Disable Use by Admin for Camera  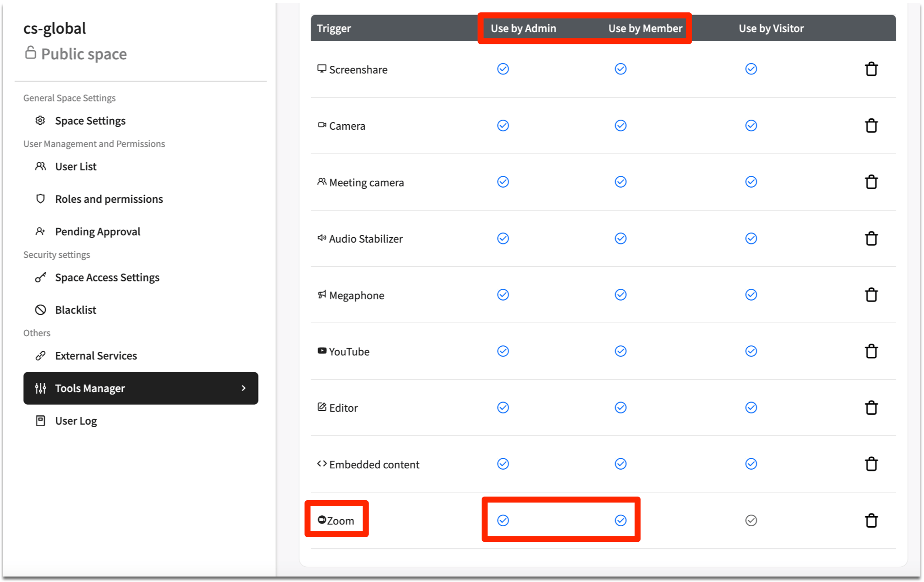click(503, 126)
